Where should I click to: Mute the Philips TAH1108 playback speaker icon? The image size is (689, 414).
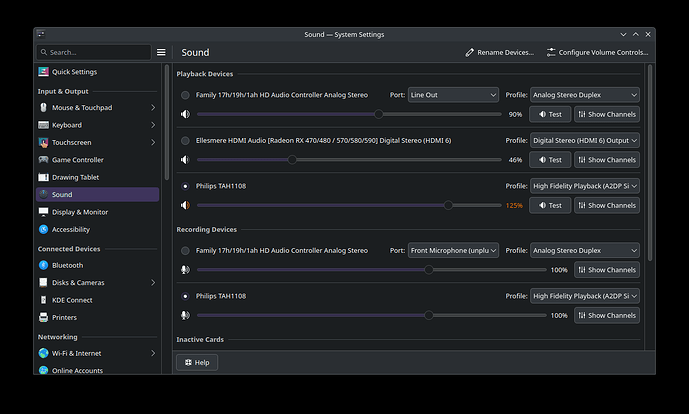click(x=185, y=205)
